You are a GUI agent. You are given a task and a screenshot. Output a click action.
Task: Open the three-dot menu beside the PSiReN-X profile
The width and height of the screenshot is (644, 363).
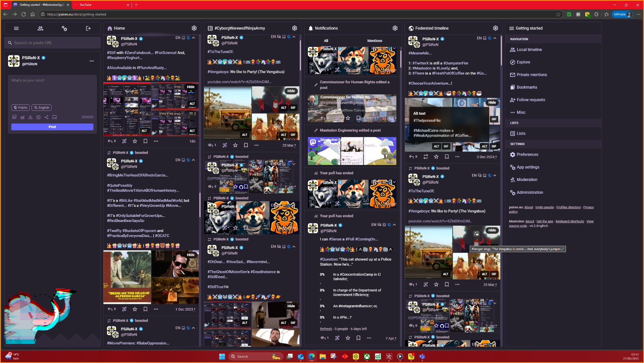click(x=92, y=61)
